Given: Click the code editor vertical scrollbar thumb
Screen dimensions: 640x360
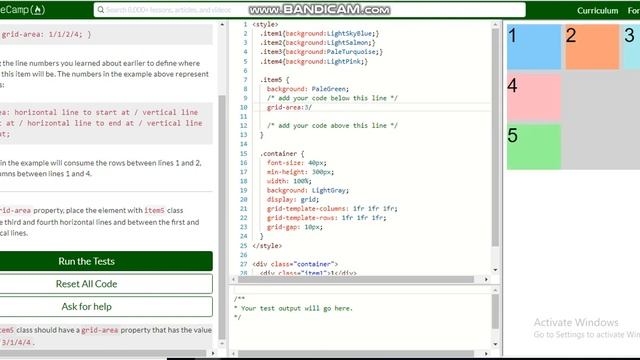Looking at the screenshot, I should click(x=495, y=137).
